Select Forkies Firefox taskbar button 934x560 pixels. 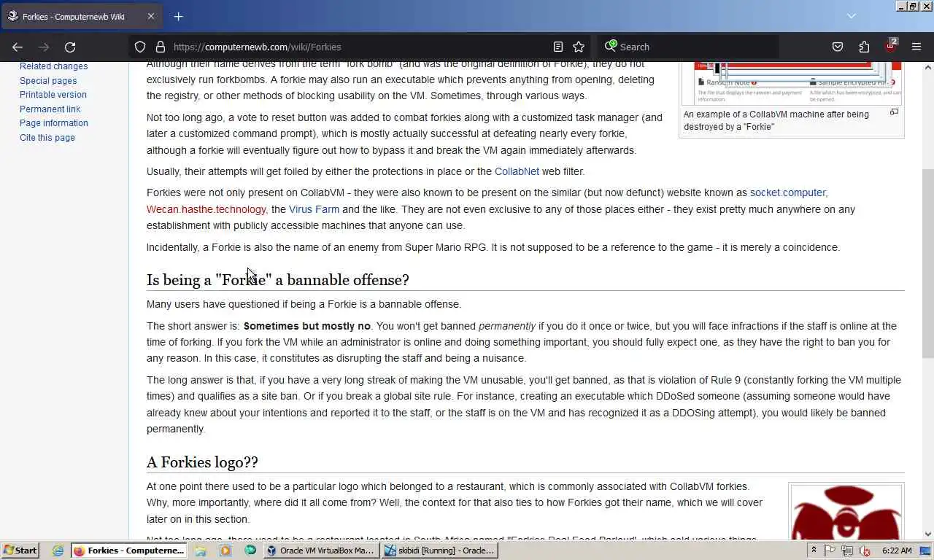[x=130, y=551]
